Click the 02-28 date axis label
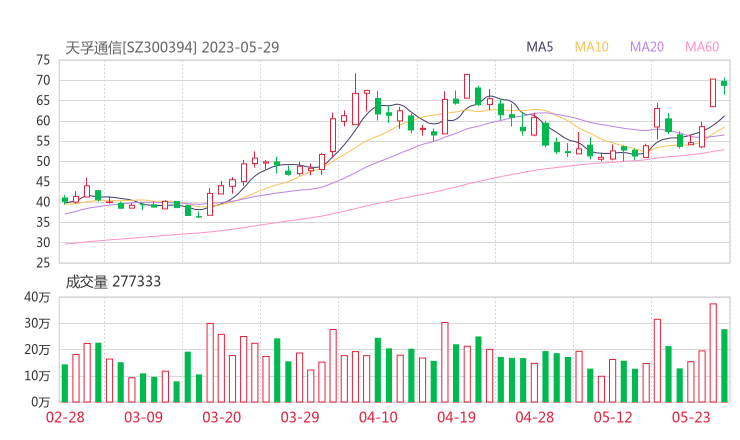Screen dimensions: 740x440 (x=65, y=417)
